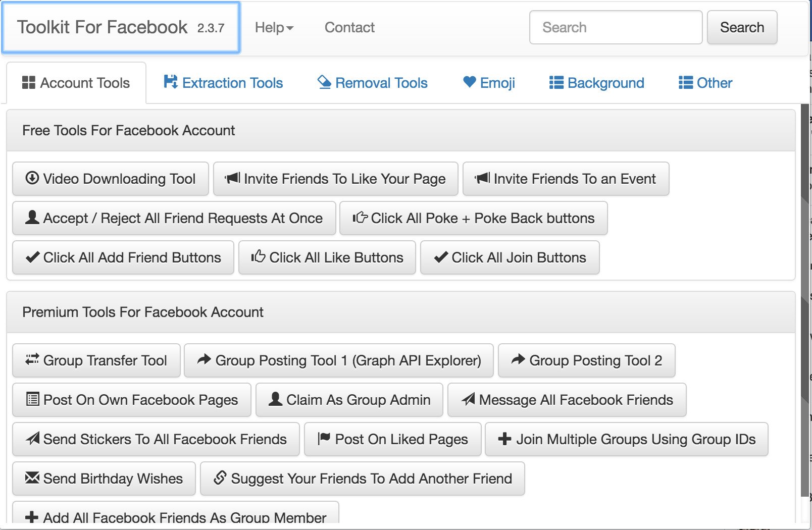
Task: Expand the Help dropdown menu
Action: (274, 27)
